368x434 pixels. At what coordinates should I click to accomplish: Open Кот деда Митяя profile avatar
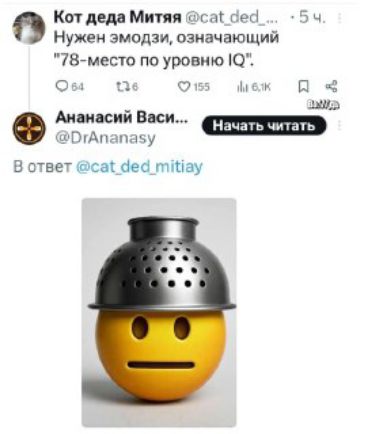pyautogui.click(x=29, y=28)
